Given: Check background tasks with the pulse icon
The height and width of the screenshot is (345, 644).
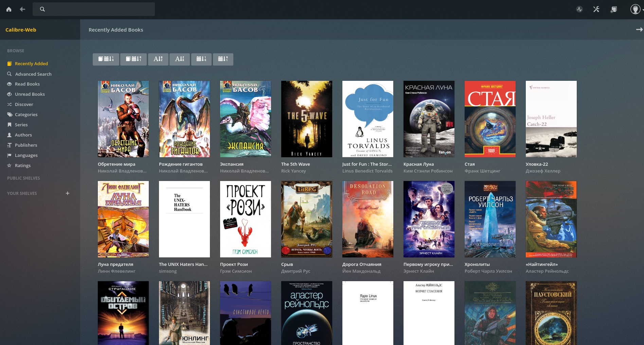Looking at the screenshot, I should click(x=579, y=9).
